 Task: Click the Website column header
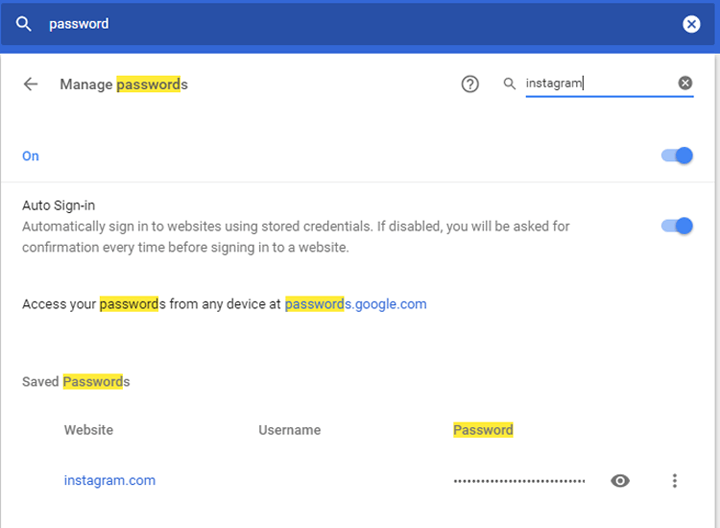point(89,430)
